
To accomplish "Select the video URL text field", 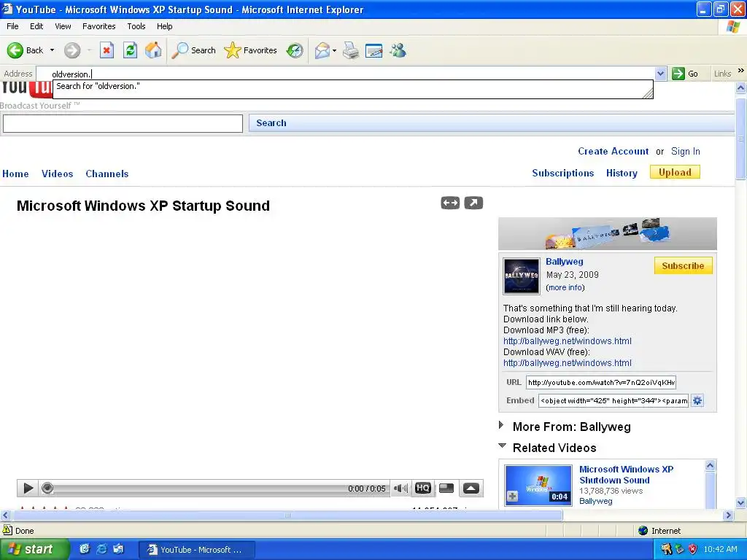I will [601, 382].
